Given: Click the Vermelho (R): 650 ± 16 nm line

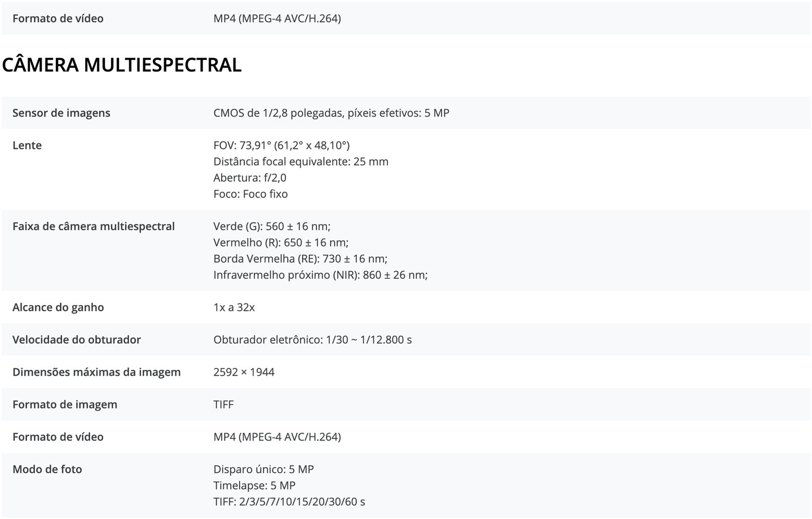Looking at the screenshot, I should (281, 243).
